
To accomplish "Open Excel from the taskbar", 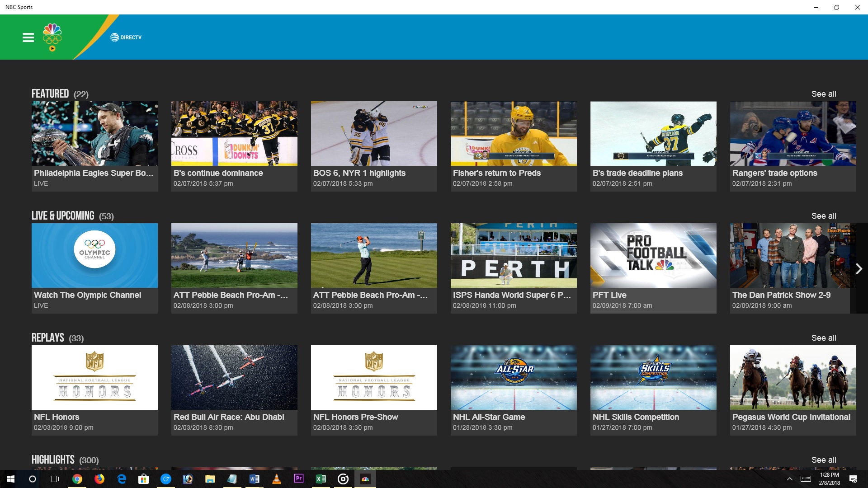I will coord(321,479).
